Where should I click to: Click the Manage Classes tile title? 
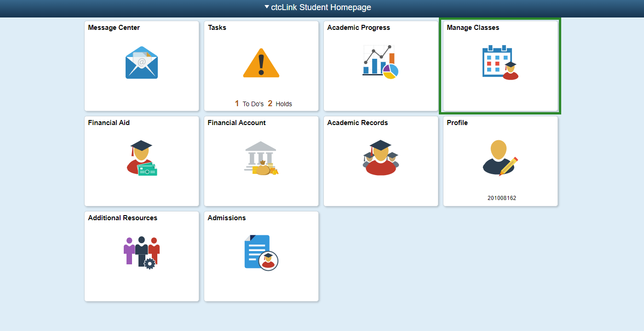pos(473,28)
